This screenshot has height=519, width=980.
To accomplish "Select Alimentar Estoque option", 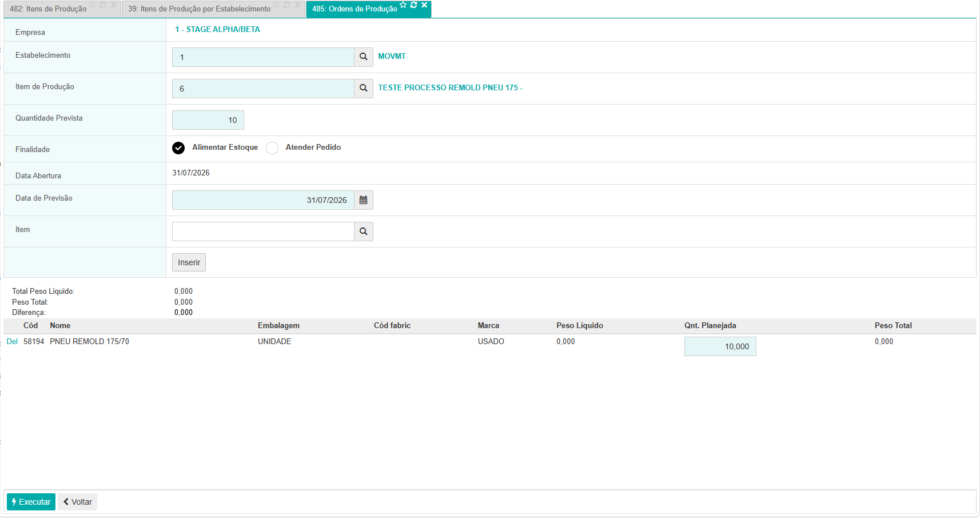I will [178, 148].
